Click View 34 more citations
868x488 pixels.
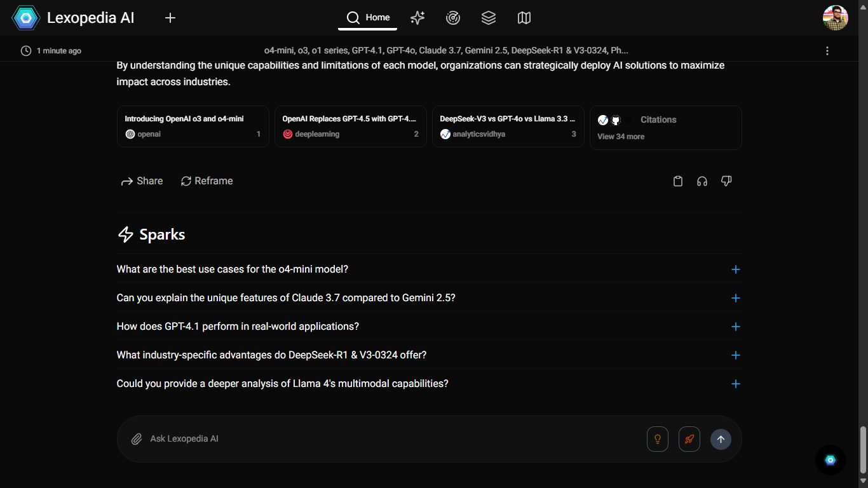pyautogui.click(x=621, y=137)
